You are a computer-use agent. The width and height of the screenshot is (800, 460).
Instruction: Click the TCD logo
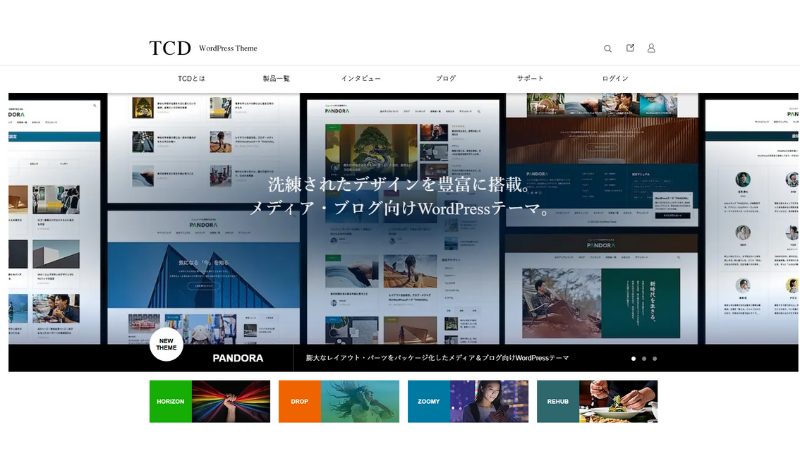click(x=170, y=48)
